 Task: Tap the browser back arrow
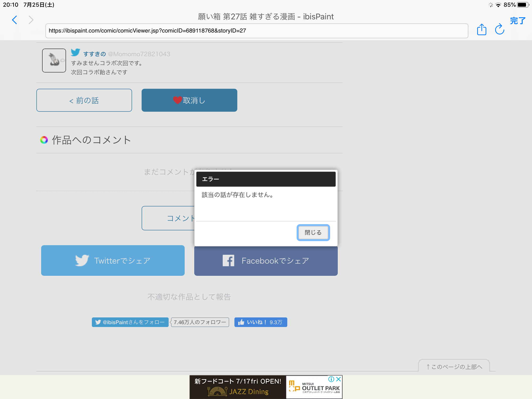15,20
